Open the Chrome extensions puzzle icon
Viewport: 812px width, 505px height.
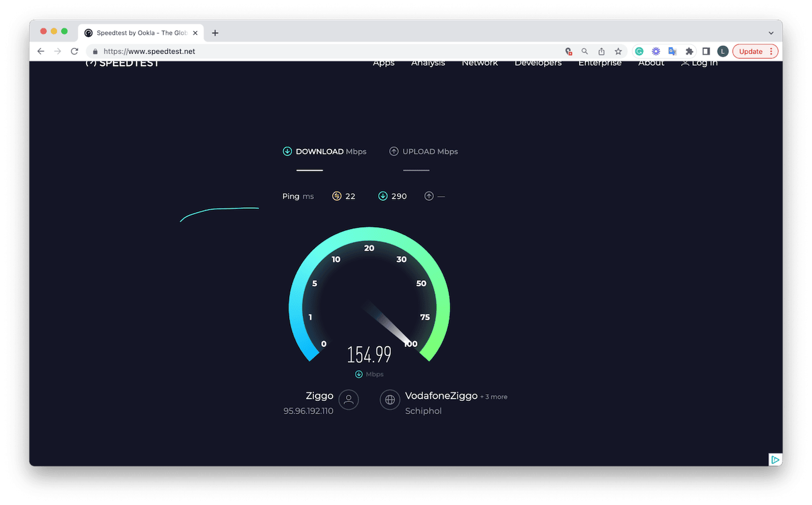pyautogui.click(x=690, y=51)
